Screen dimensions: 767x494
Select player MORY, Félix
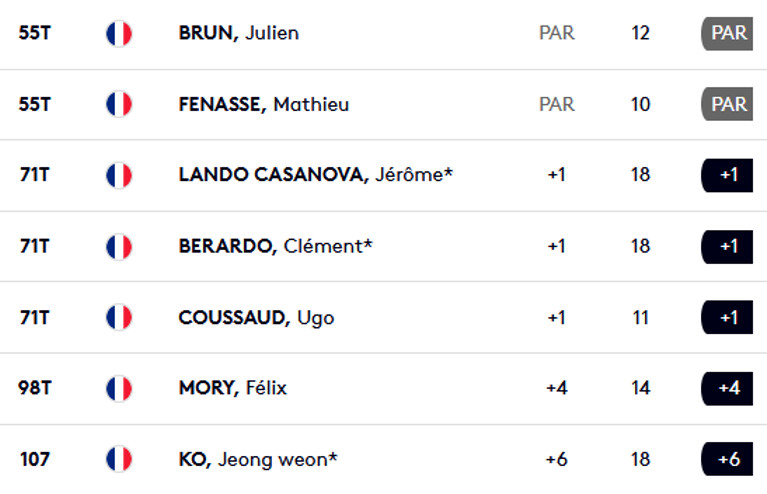233,388
